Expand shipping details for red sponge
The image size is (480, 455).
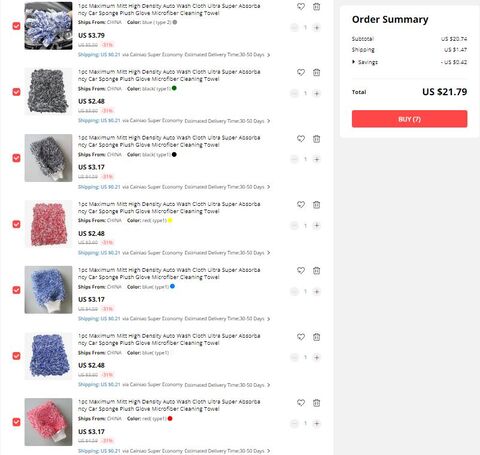pyautogui.click(x=174, y=253)
